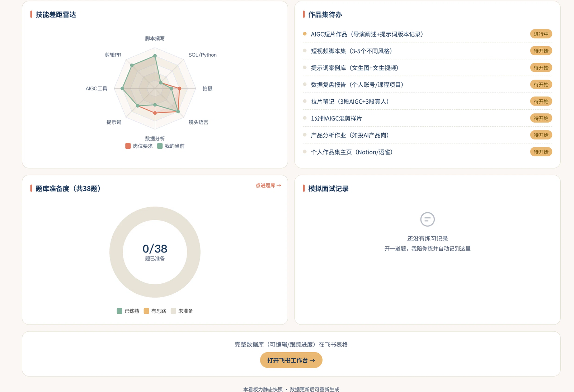This screenshot has width=574, height=392.
Task: Click the 题库准备度（共38题） card heading
Action: pos(68,189)
